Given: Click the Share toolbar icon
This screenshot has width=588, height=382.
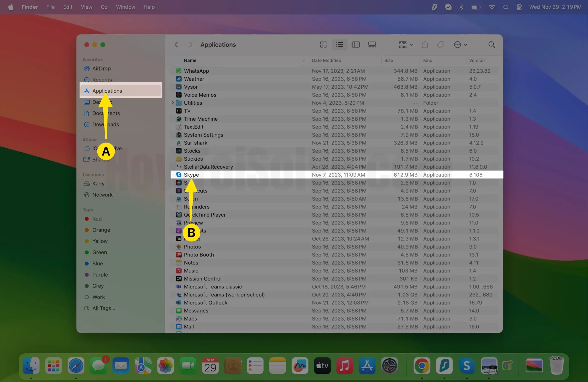Looking at the screenshot, I should [x=425, y=45].
